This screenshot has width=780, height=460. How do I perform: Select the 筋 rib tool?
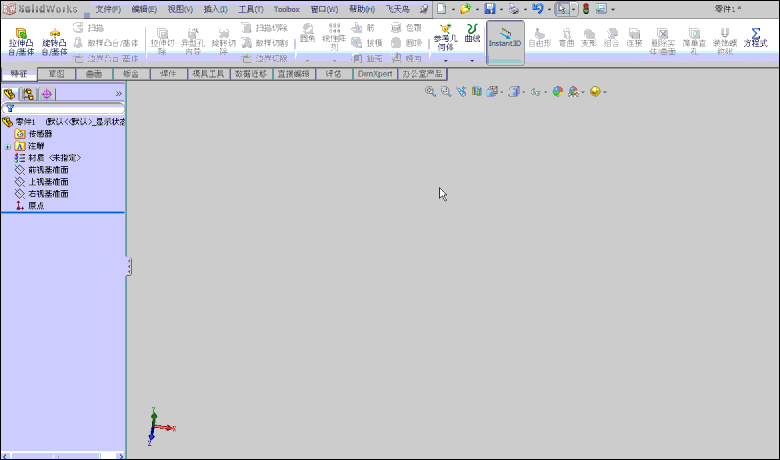(363, 28)
